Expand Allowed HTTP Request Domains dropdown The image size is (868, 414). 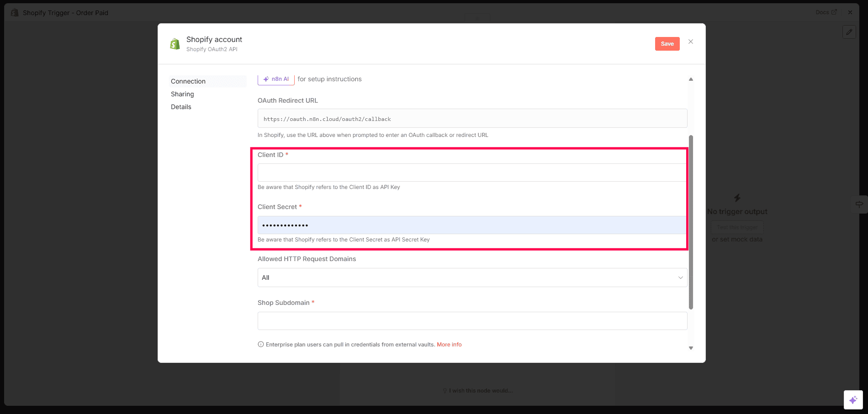pos(472,278)
